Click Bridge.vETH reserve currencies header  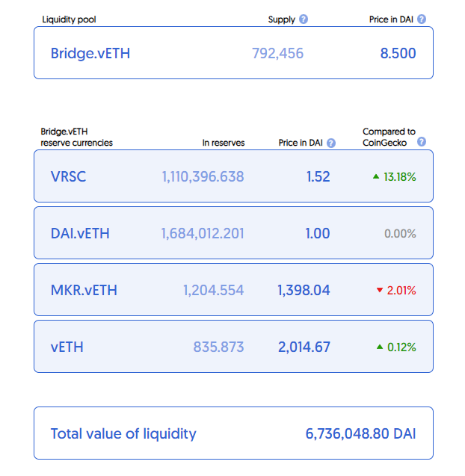(x=76, y=137)
